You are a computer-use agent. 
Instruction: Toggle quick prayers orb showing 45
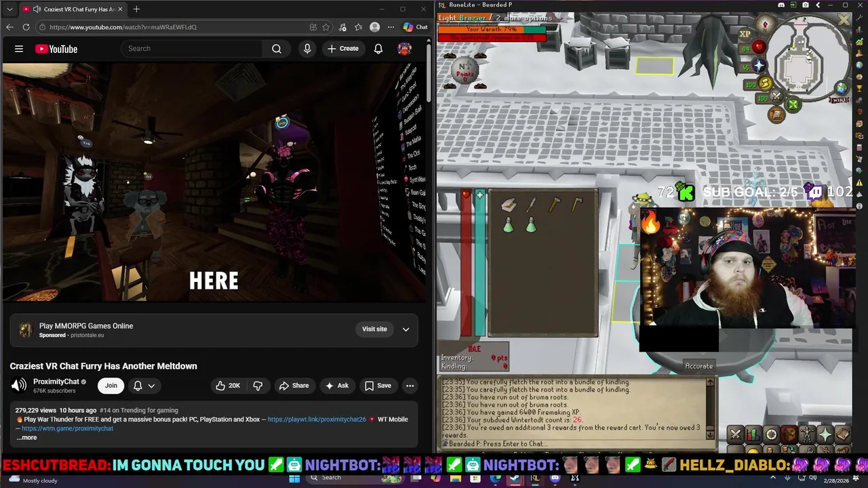(753, 66)
